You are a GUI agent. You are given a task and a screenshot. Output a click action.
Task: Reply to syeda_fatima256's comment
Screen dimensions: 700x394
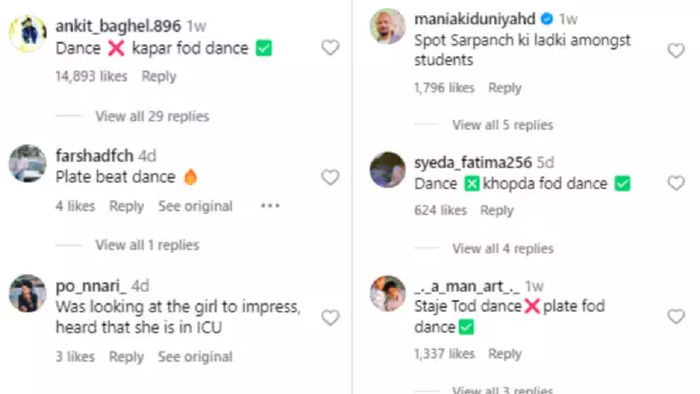tap(497, 210)
